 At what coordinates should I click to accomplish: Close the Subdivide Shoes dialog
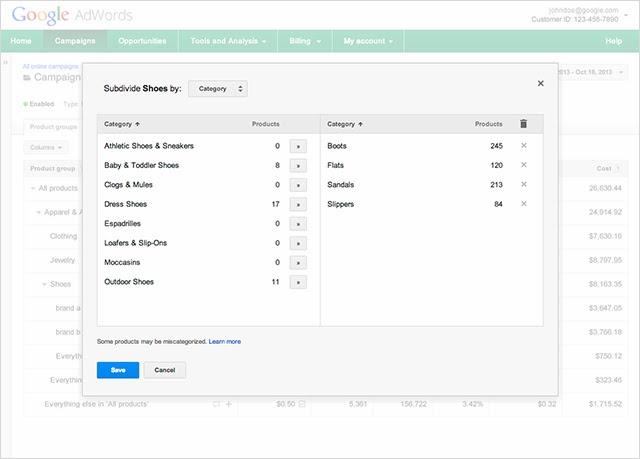point(540,83)
